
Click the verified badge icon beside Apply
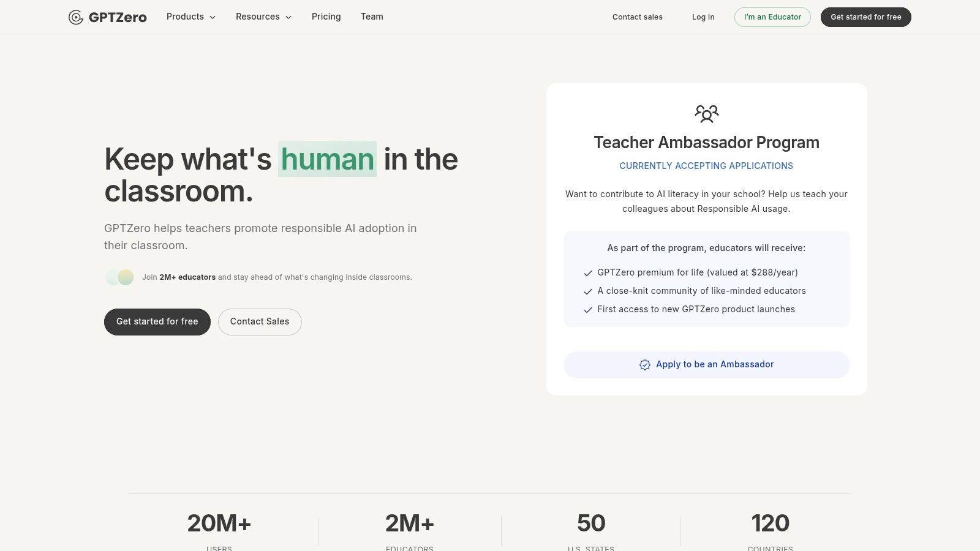tap(645, 365)
